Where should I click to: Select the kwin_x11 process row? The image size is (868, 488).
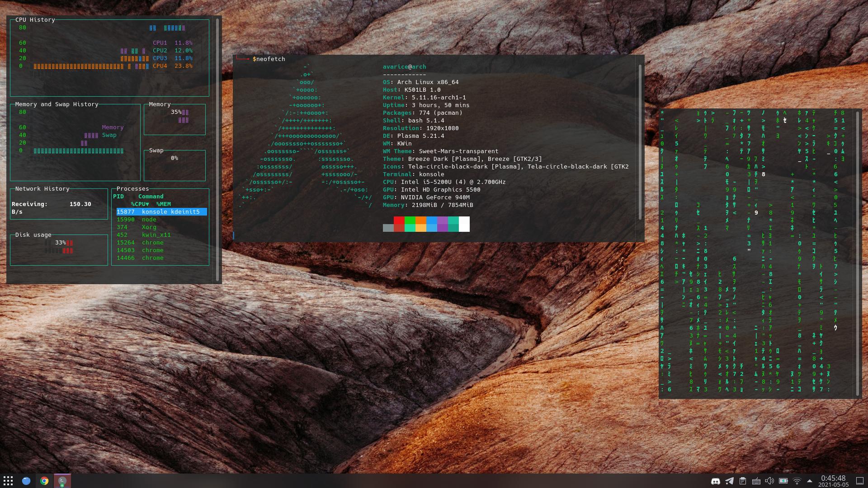[x=162, y=235]
